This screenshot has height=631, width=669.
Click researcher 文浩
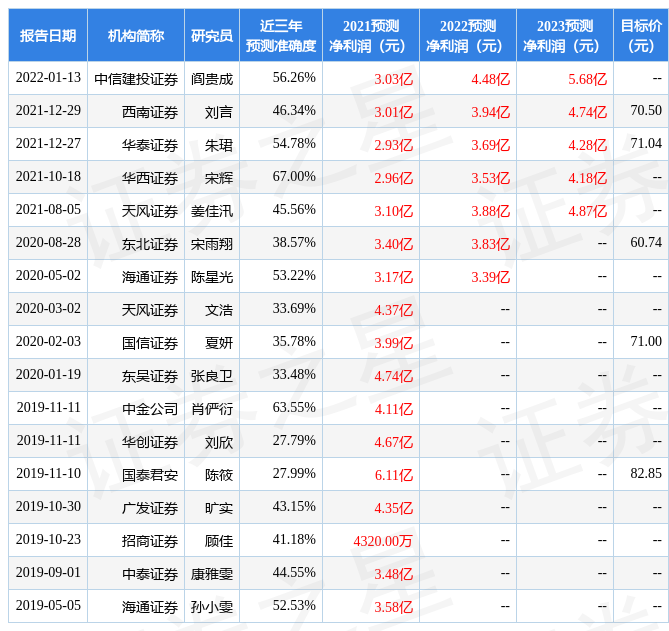(x=219, y=310)
